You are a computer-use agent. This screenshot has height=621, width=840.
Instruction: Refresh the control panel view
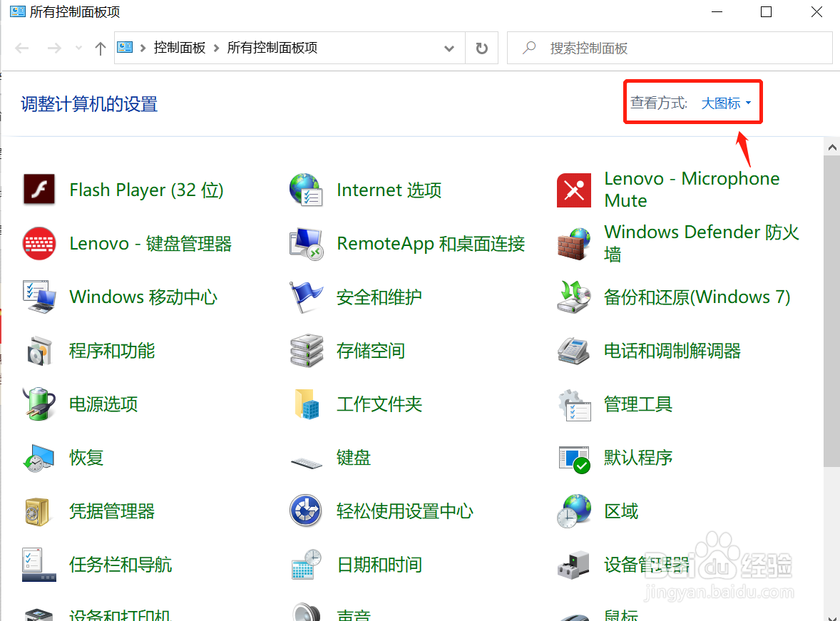pyautogui.click(x=481, y=48)
